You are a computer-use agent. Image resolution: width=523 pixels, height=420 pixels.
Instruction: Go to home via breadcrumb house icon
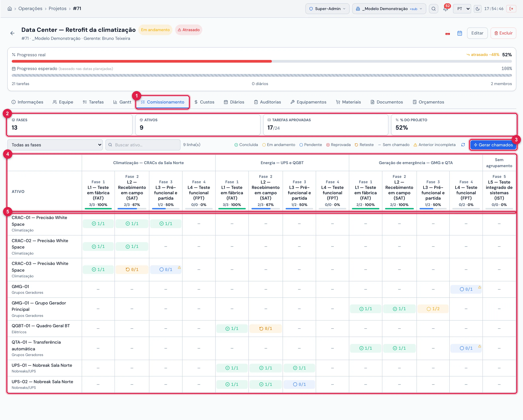tap(10, 9)
